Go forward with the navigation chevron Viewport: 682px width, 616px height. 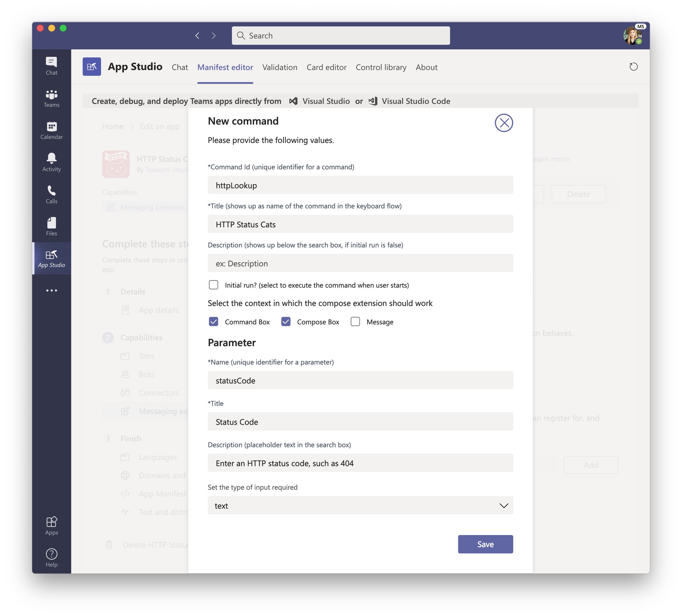[214, 36]
